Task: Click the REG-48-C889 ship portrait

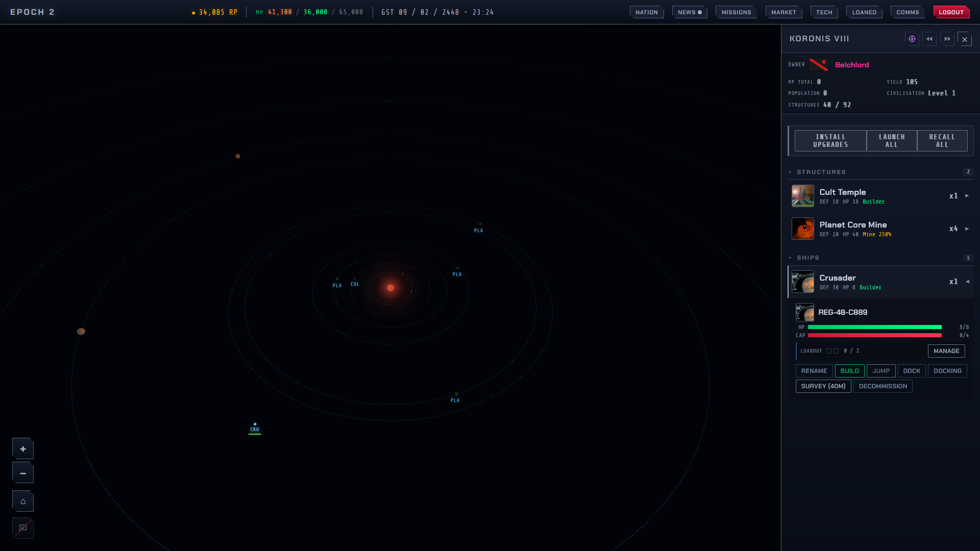Action: pos(805,312)
